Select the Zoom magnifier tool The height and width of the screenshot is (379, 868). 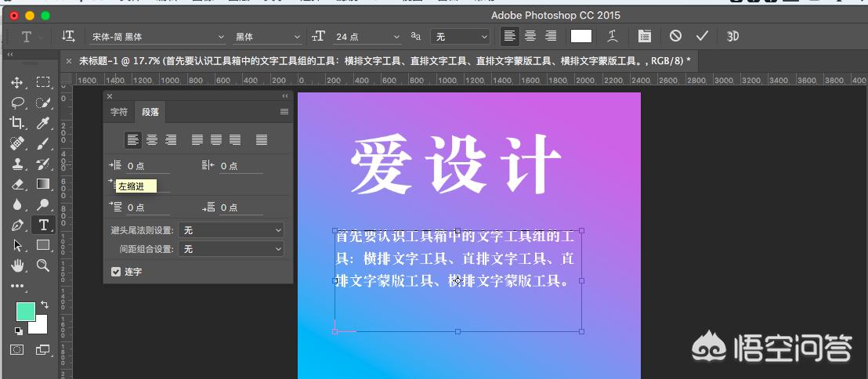point(43,265)
